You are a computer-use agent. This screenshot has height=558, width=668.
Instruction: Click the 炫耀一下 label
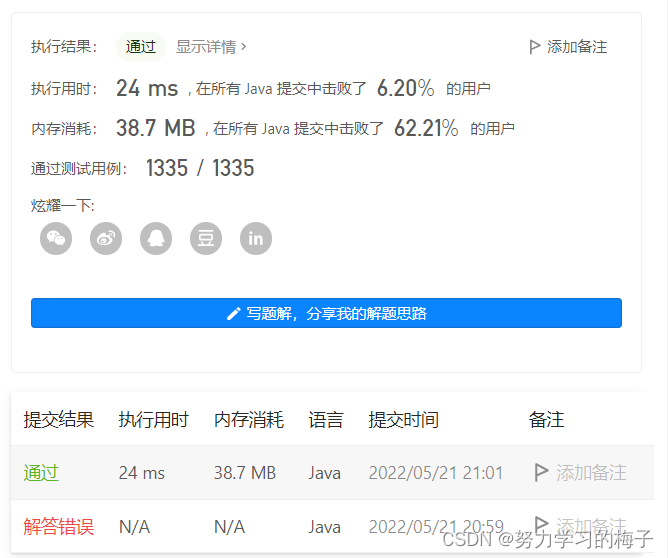point(63,206)
